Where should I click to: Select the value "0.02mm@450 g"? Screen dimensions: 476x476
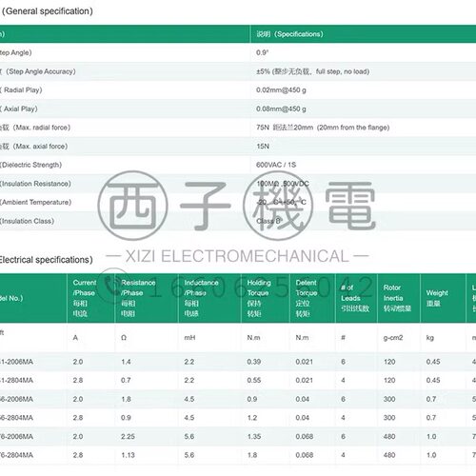(x=281, y=90)
